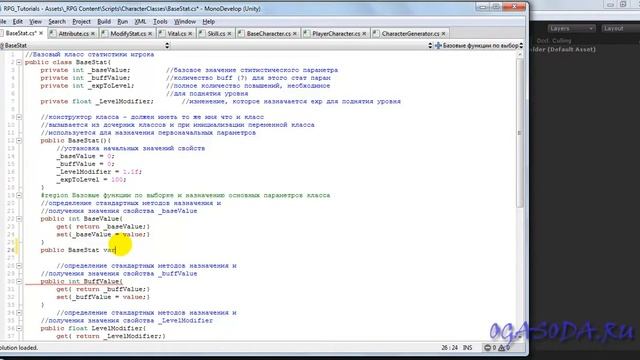Viewport: 640px width, 360px height.
Task: Click the file icon on Attribute.cs tab
Action: pos(53,33)
